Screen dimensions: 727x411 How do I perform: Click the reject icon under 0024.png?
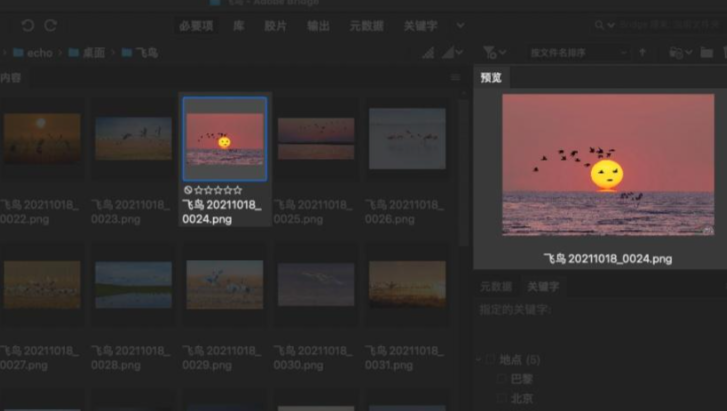[x=188, y=190]
